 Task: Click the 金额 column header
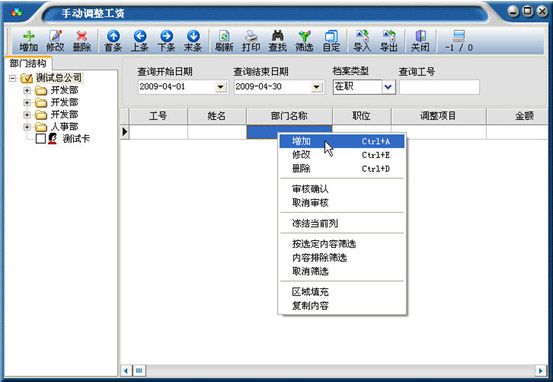point(517,116)
